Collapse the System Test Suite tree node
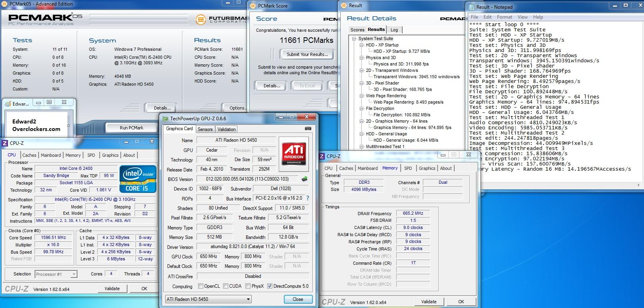This screenshot has width=644, height=308. (354, 38)
